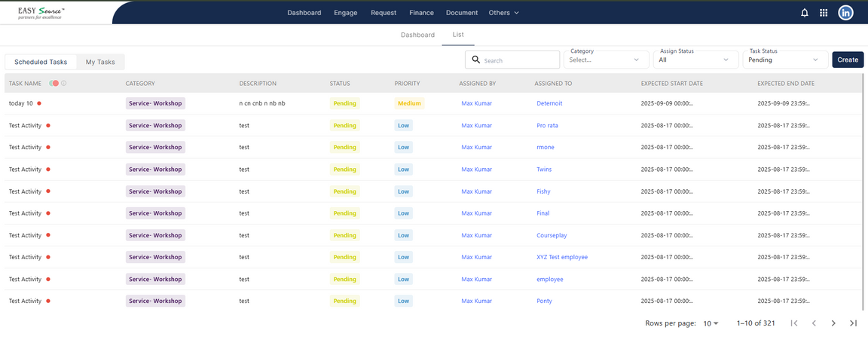Expand the Category filter dropdown

pyautogui.click(x=606, y=60)
